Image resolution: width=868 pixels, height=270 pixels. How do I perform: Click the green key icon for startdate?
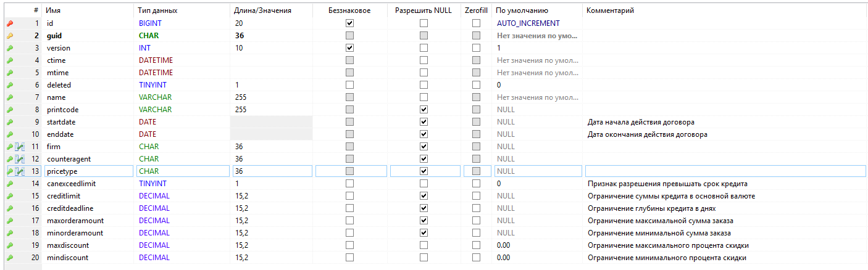[9, 122]
